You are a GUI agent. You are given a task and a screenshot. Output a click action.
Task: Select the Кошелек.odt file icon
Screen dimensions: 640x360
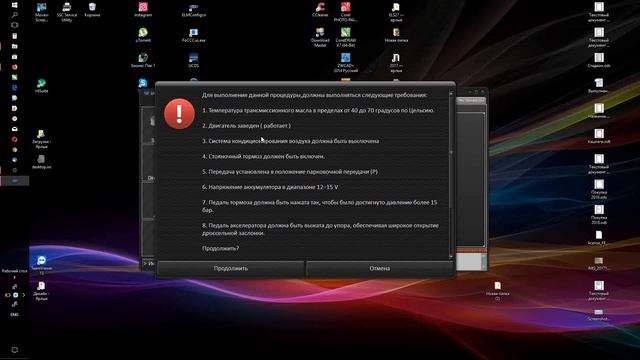coord(599,136)
